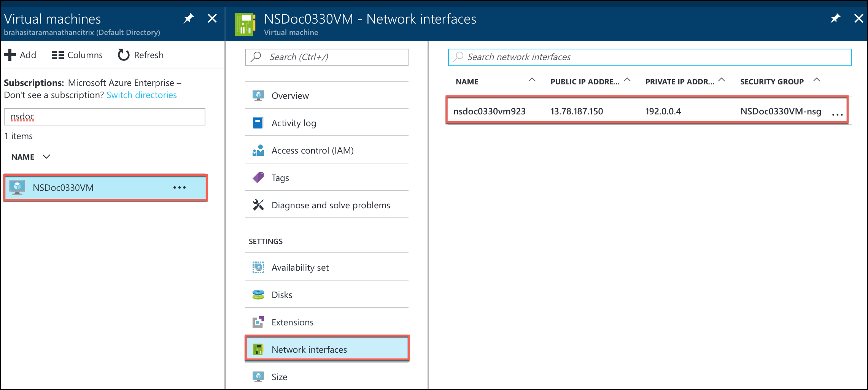
Task: Sort by PUBLIC IP ADDRE... column
Action: [585, 82]
